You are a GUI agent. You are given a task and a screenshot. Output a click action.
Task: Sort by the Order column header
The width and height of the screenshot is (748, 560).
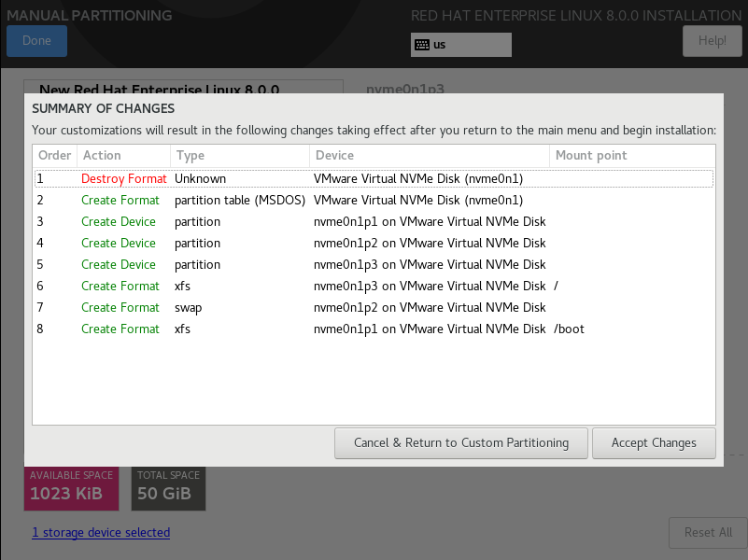click(54, 155)
